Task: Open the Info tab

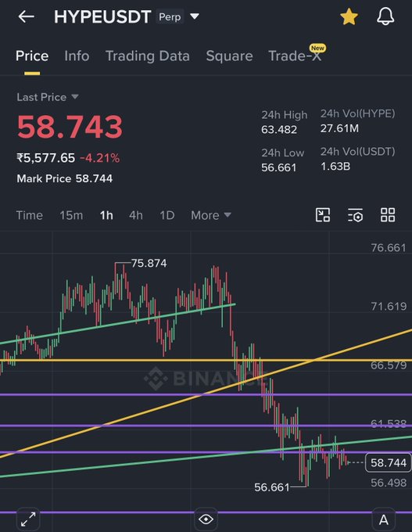Action: [77, 56]
